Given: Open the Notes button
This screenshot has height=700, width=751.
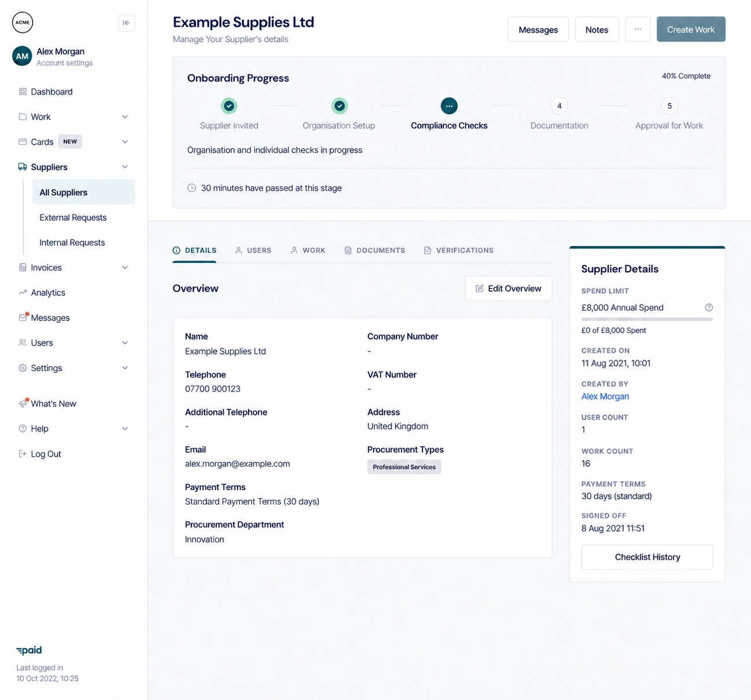Looking at the screenshot, I should tap(597, 29).
